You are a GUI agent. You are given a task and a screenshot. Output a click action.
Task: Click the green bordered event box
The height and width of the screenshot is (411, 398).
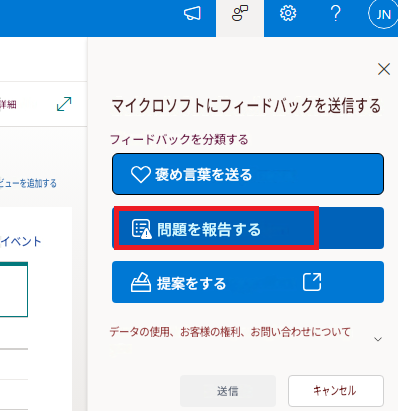[x=14, y=289]
